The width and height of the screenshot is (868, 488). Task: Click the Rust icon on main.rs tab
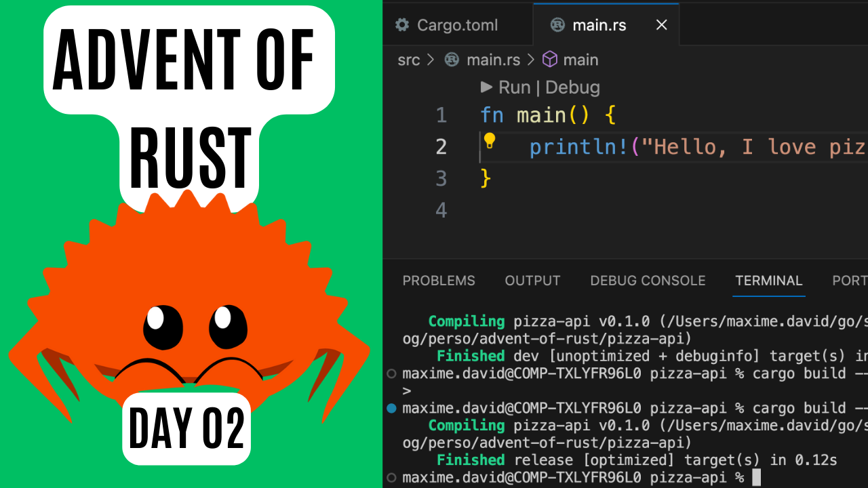[x=557, y=25]
